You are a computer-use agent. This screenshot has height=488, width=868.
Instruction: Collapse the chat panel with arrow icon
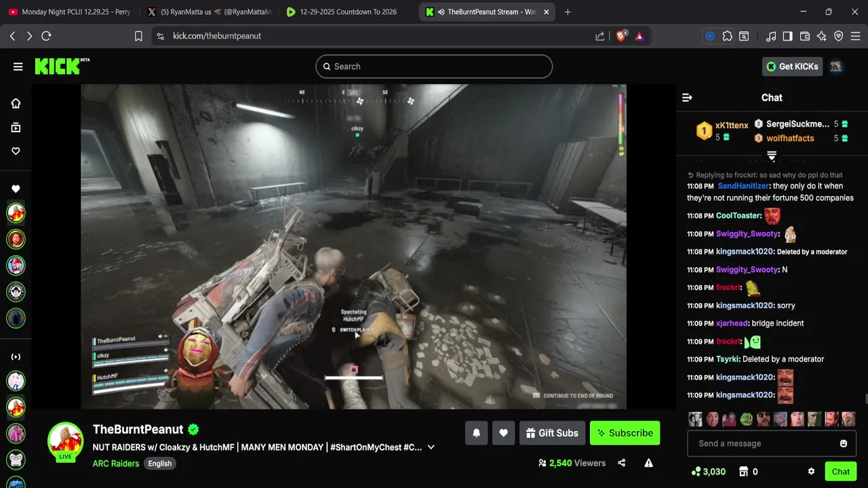pyautogui.click(x=687, y=98)
